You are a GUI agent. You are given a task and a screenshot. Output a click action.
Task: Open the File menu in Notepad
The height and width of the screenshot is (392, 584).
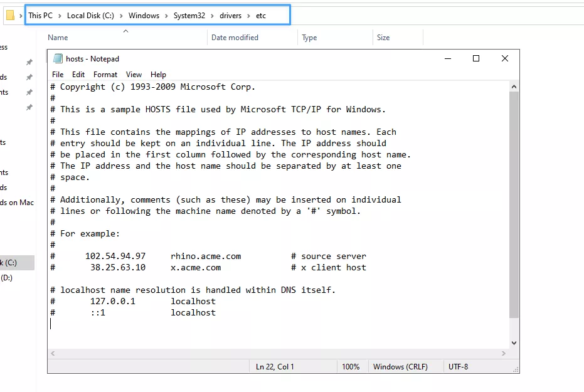click(x=58, y=75)
